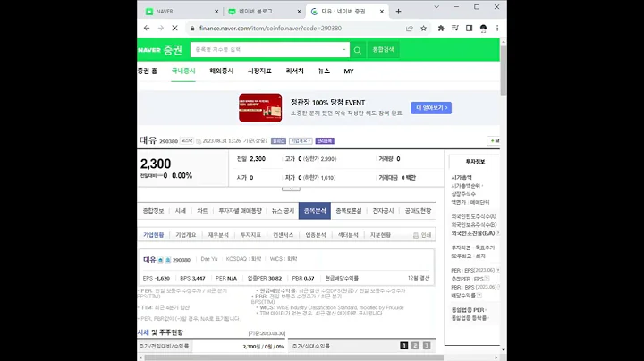Open the Chrome three-dot menu

click(x=497, y=28)
